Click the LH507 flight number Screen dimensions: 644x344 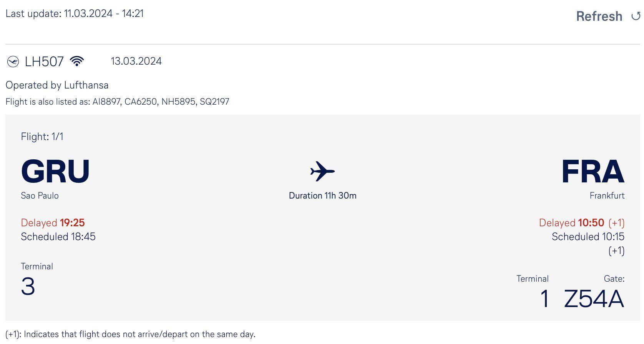[x=44, y=62]
